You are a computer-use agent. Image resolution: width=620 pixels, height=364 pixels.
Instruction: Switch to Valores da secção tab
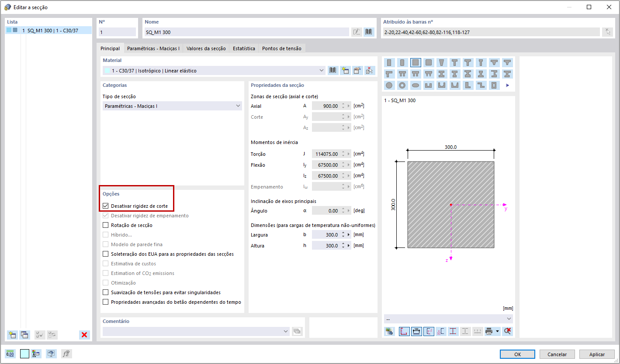tap(206, 48)
